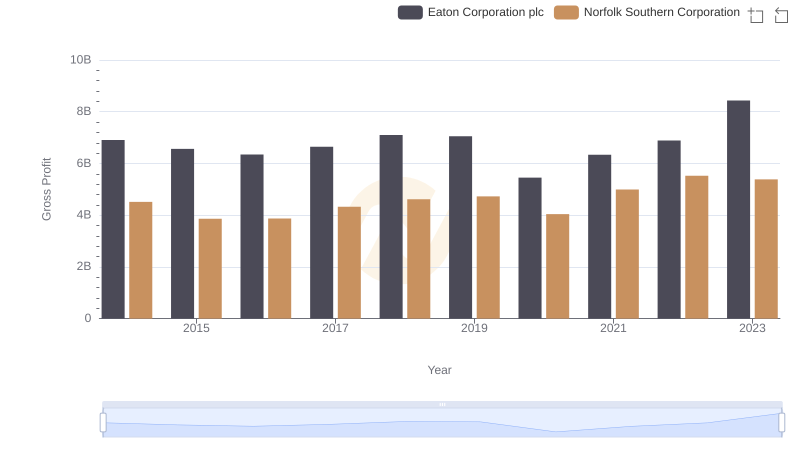Screen dimensions: 800x461
Task: Click the Year axis title
Action: 439,370
